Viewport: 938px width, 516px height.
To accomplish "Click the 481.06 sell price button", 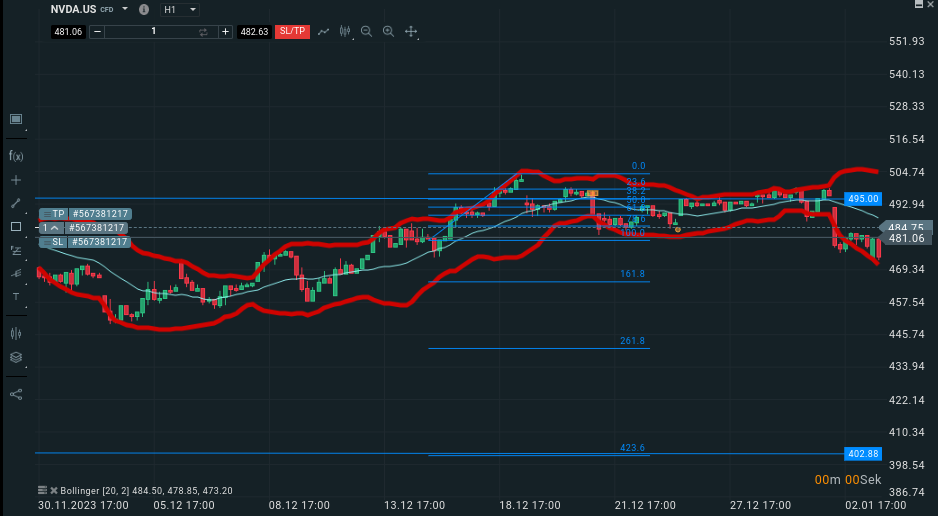I will click(68, 32).
